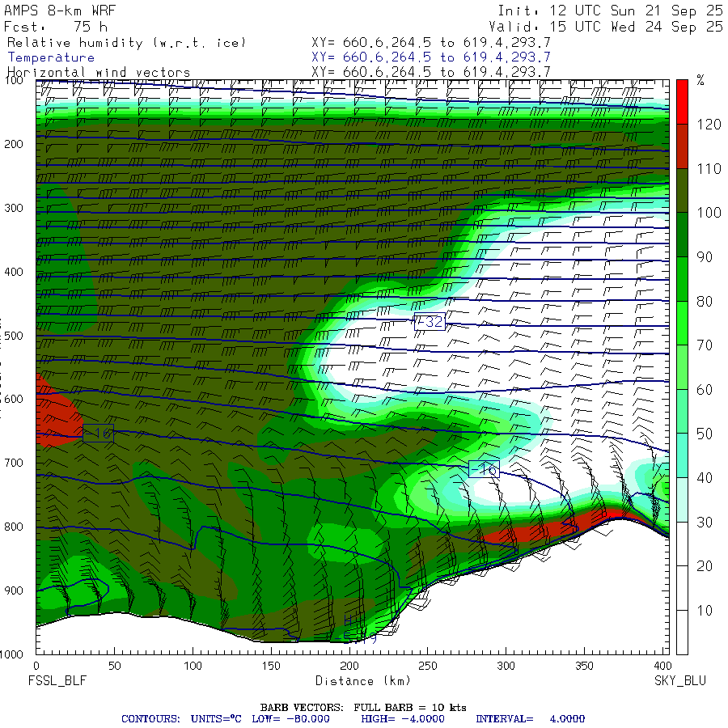Screen dimensions: 728x728
Task: Click the "200" pressure axis label
Action: [14, 144]
